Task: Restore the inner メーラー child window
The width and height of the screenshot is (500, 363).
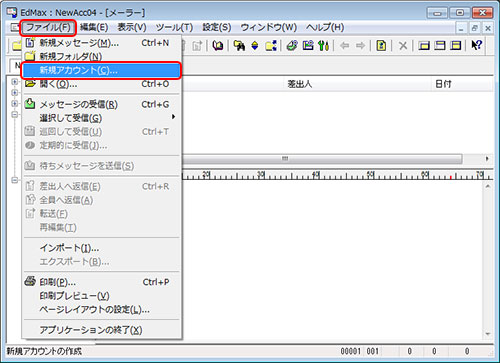Action: click(x=475, y=28)
